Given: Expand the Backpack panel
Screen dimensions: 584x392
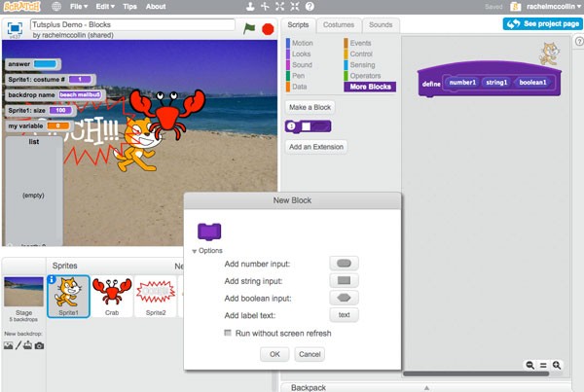Looking at the screenshot, I should point(427,388).
